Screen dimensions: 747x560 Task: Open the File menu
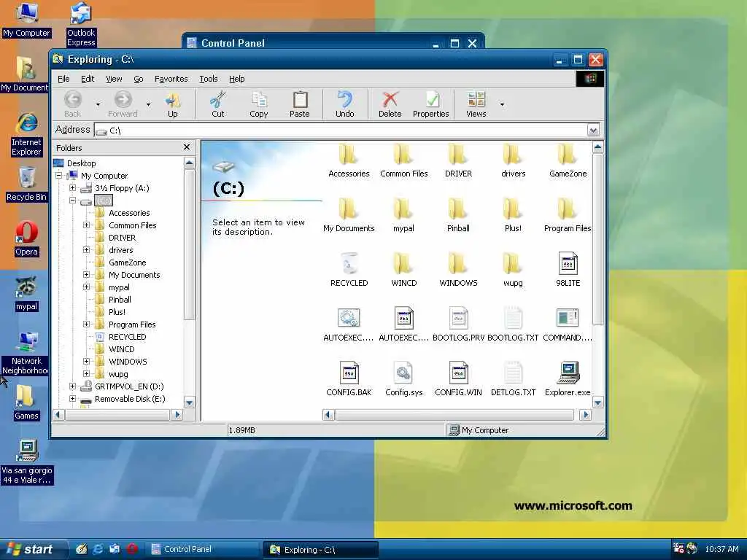(63, 79)
